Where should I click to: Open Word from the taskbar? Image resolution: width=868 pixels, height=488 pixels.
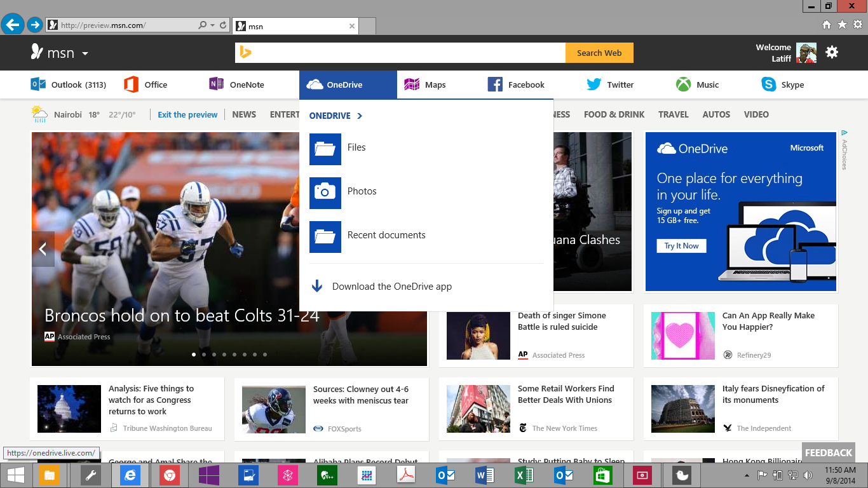485,475
